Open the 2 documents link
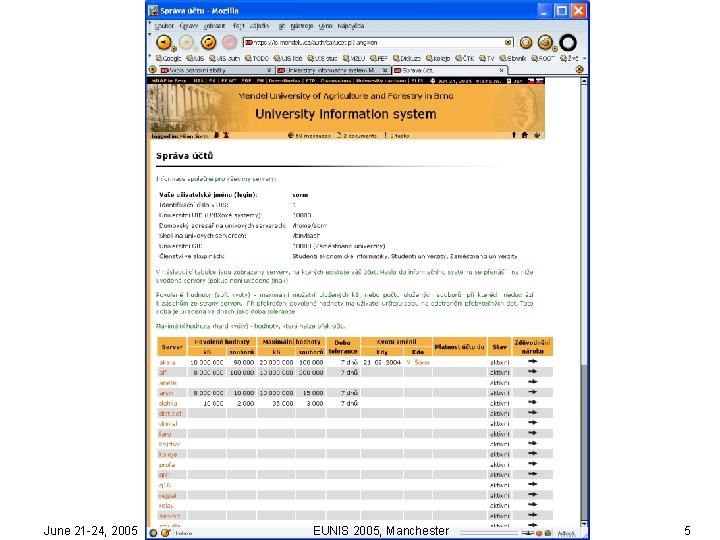The width and height of the screenshot is (720, 540). pyautogui.click(x=356, y=135)
